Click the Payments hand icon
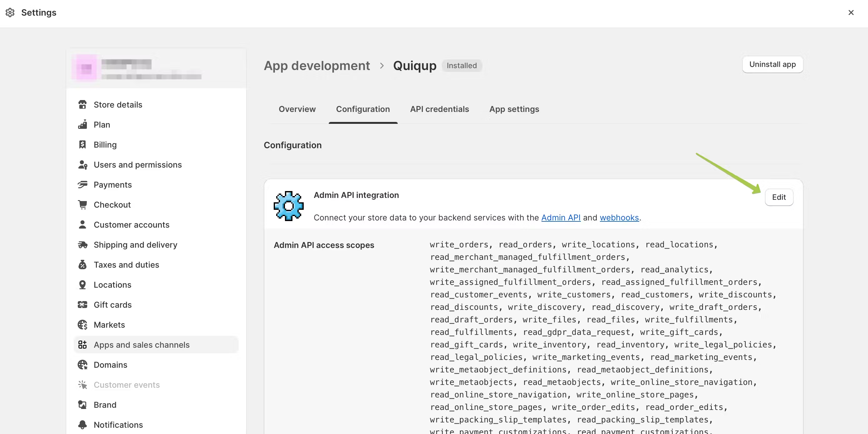The height and width of the screenshot is (434, 868). click(x=82, y=184)
